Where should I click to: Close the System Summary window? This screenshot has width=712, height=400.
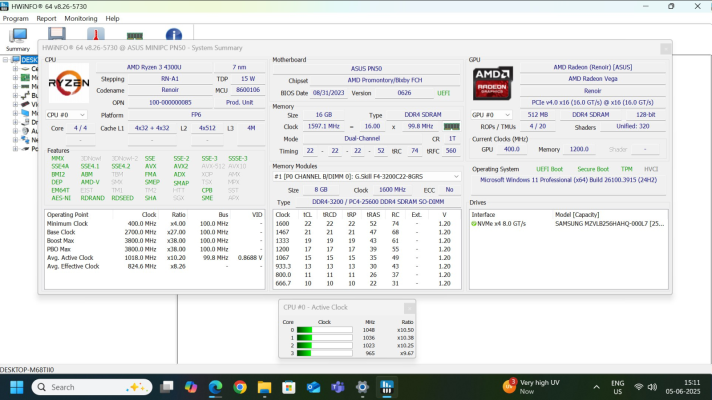[665, 48]
